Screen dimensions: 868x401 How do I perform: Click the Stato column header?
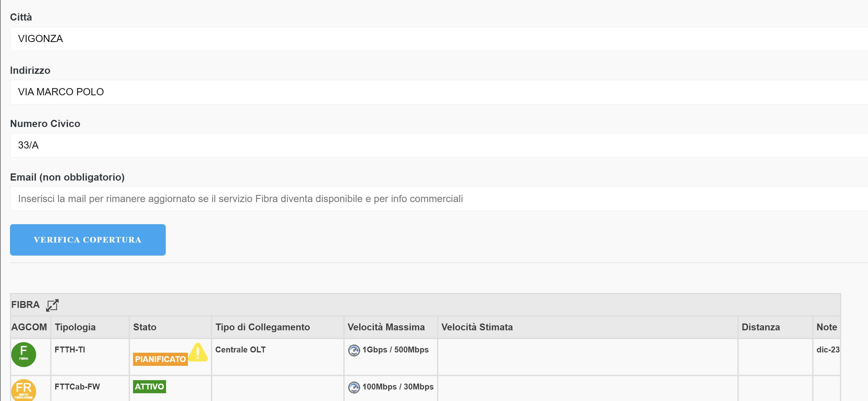tap(145, 327)
